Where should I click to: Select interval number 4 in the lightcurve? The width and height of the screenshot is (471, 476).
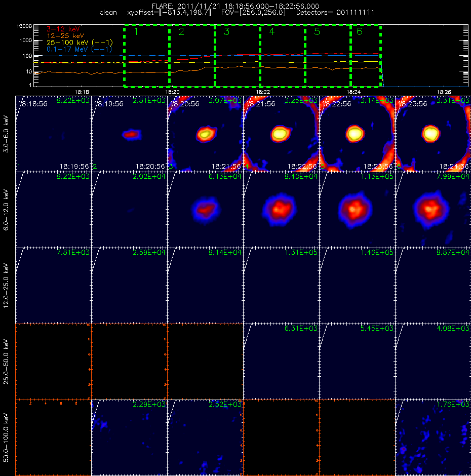[272, 31]
